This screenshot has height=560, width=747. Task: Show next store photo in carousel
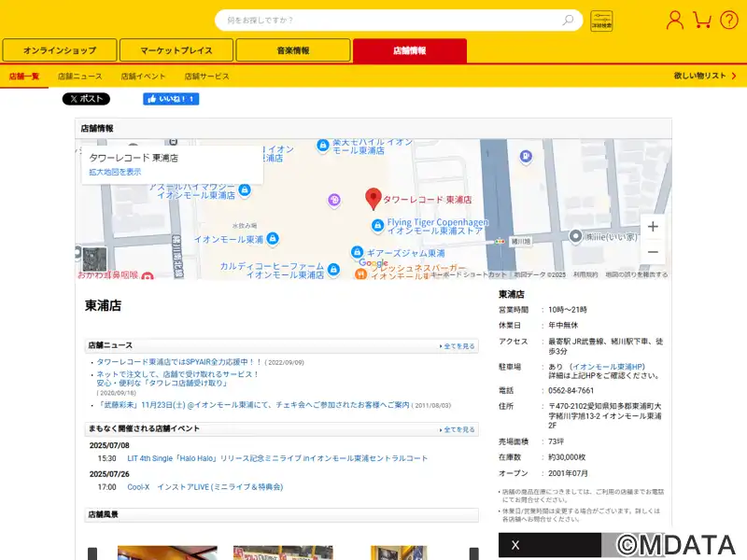(x=474, y=553)
